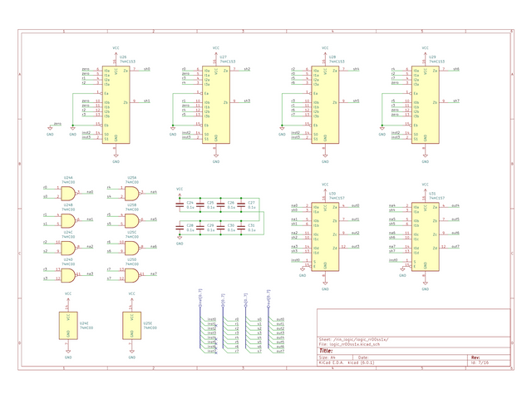Click NAND gate U25D symbol
The width and height of the screenshot is (532, 399).
131,273
